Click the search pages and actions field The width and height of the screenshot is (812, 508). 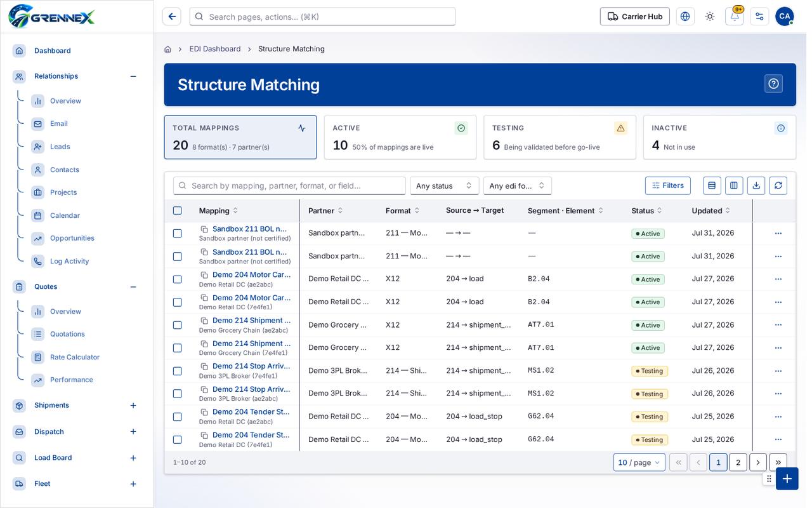click(322, 17)
